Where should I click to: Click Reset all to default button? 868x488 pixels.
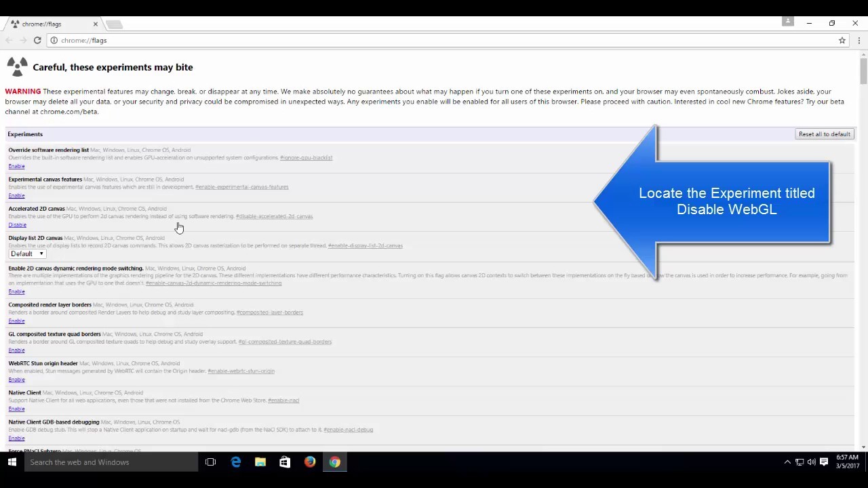[x=824, y=134]
